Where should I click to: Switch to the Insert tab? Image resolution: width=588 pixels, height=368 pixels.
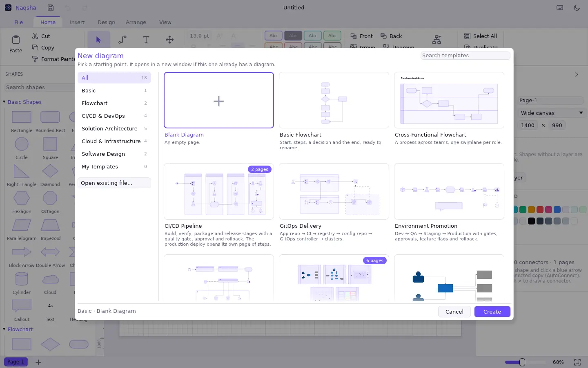tap(77, 22)
